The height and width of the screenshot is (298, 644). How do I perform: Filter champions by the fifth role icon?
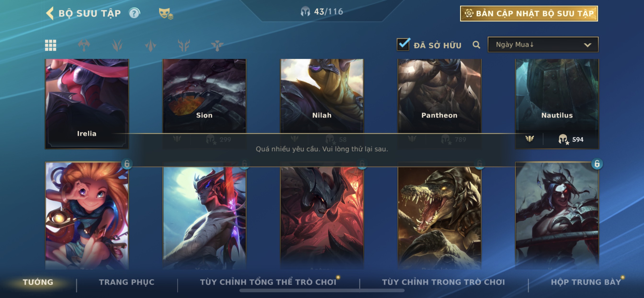[184, 45]
